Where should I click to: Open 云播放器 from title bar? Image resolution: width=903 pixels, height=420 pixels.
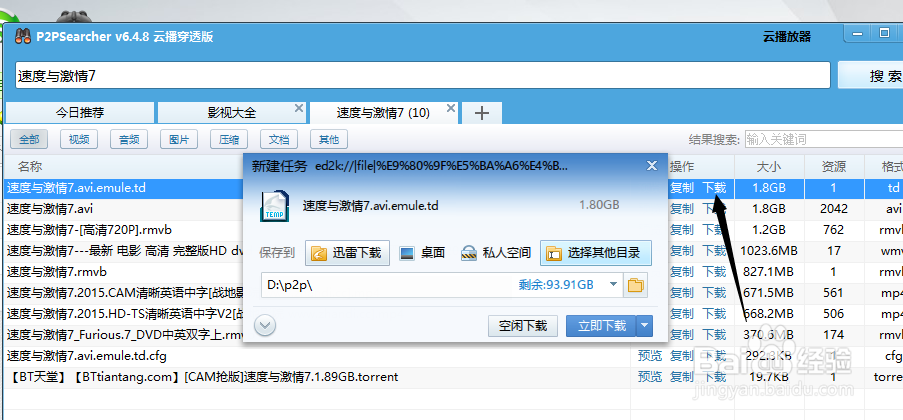coord(787,37)
